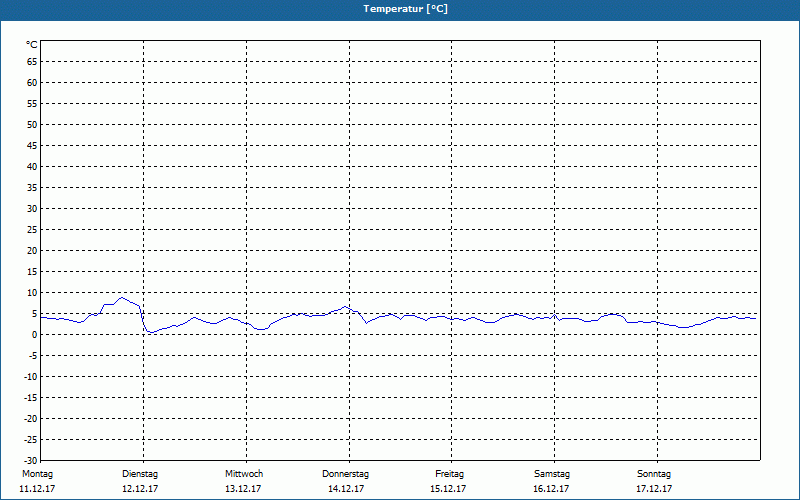Viewport: 800px width, 500px height.
Task: Select the Donnerstag day label
Action: pos(345,474)
